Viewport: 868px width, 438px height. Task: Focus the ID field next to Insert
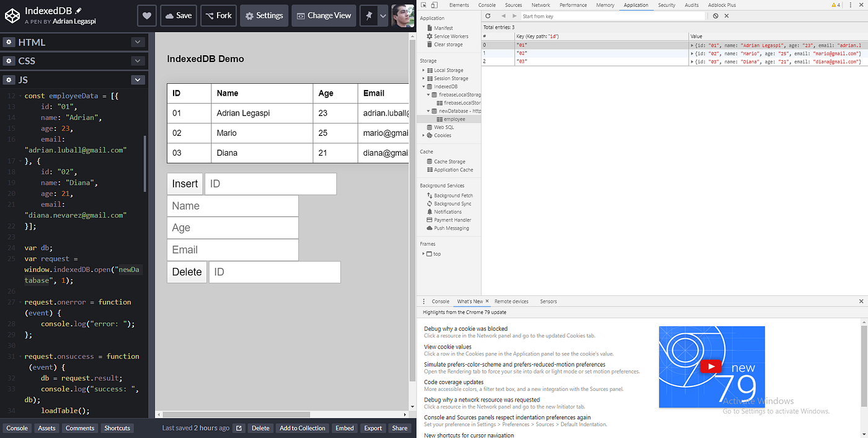pos(271,184)
